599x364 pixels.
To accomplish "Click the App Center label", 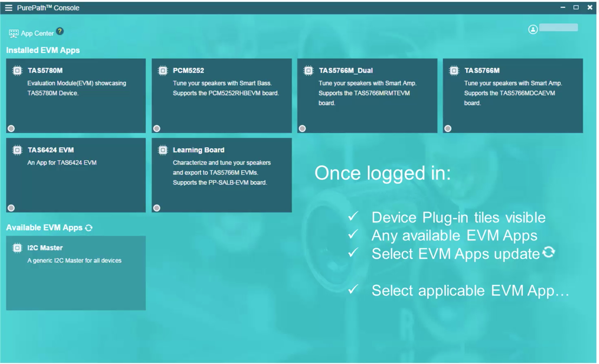I will click(x=37, y=33).
